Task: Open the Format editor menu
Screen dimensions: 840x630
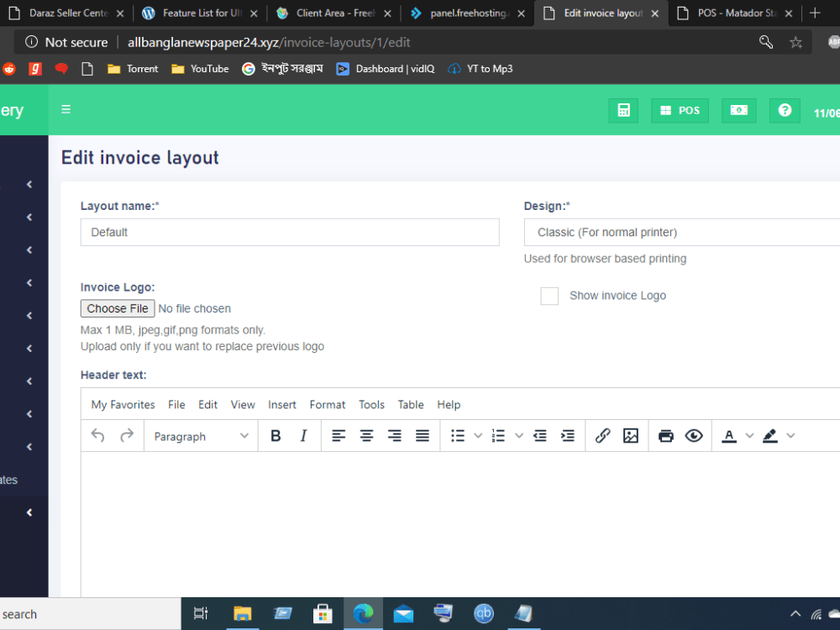Action: (x=328, y=405)
